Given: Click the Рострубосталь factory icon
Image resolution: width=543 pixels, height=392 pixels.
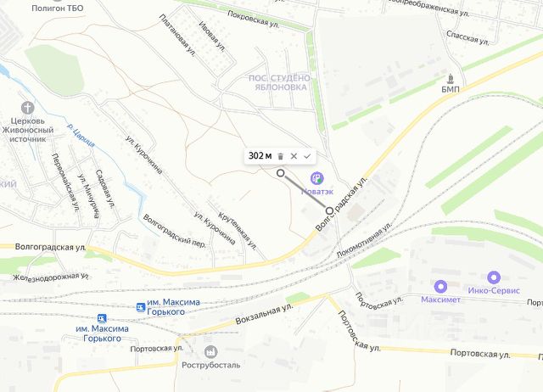Looking at the screenshot, I should click(x=210, y=352).
